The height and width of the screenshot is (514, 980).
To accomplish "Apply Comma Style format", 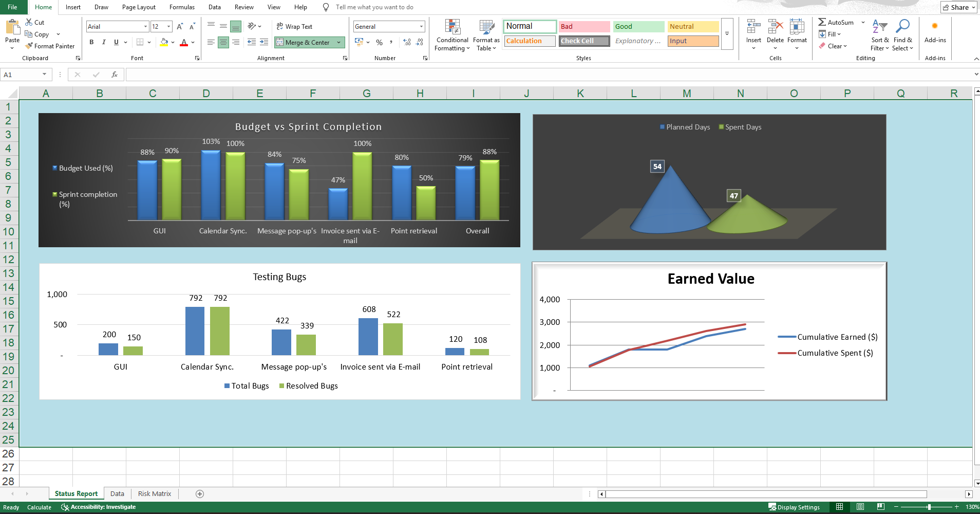I will [391, 42].
